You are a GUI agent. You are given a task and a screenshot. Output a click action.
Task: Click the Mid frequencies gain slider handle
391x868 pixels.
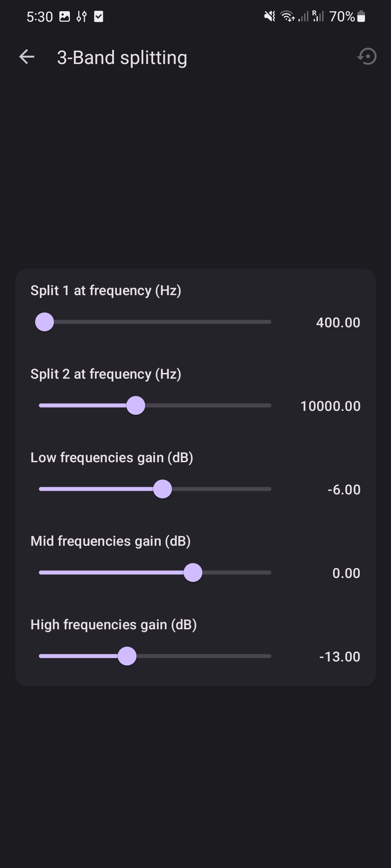click(x=193, y=573)
